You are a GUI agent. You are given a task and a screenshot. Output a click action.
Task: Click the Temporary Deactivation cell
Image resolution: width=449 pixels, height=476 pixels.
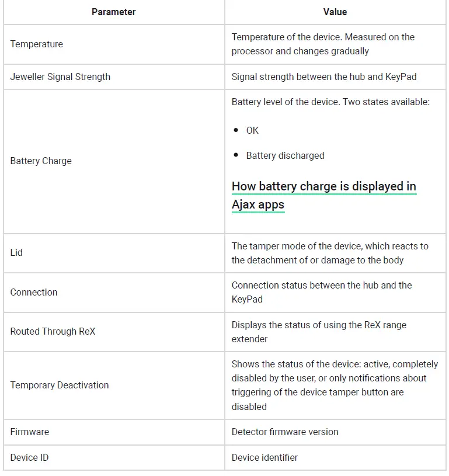pyautogui.click(x=60, y=385)
